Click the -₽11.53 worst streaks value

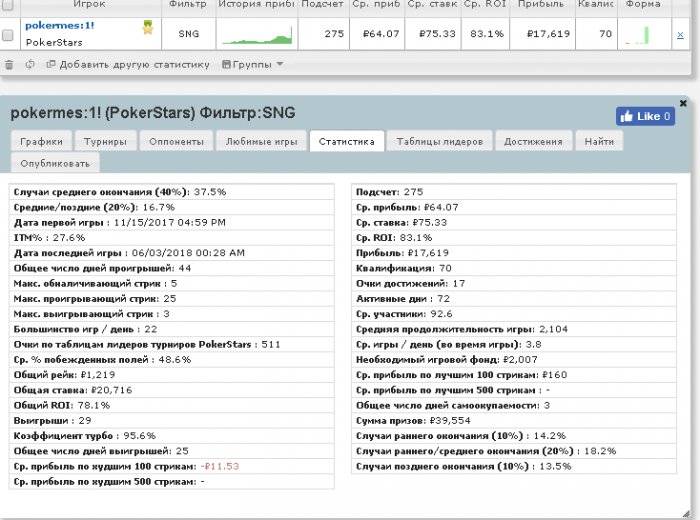220,466
